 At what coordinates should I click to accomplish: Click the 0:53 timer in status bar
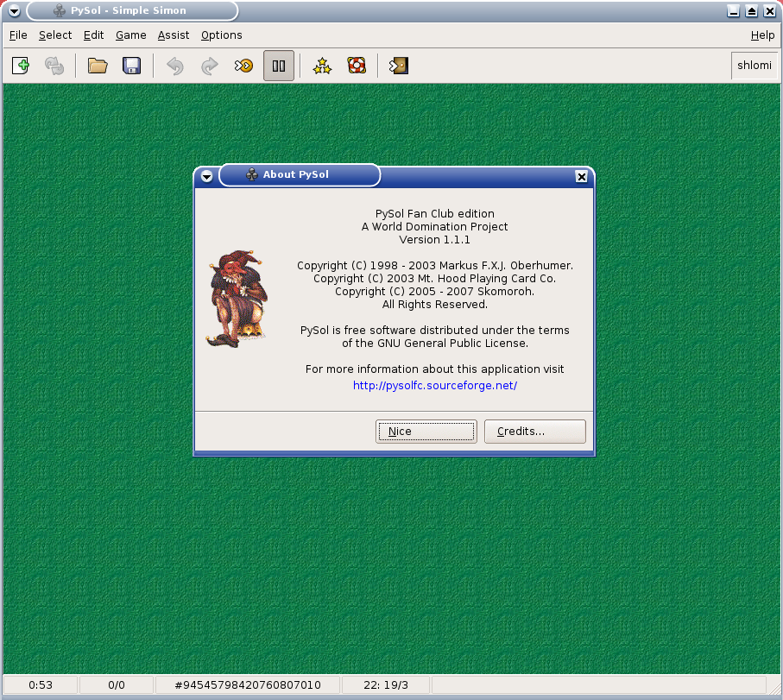point(41,685)
